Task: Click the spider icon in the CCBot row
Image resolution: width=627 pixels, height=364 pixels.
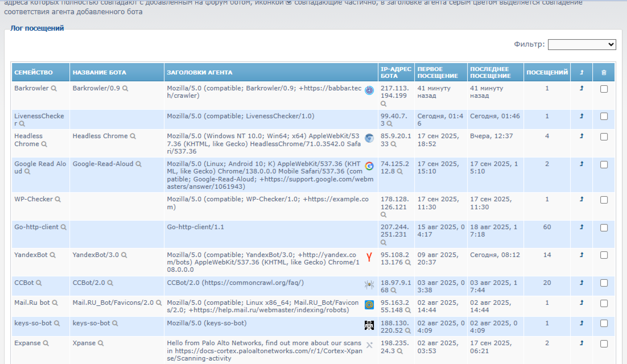Action: click(369, 284)
